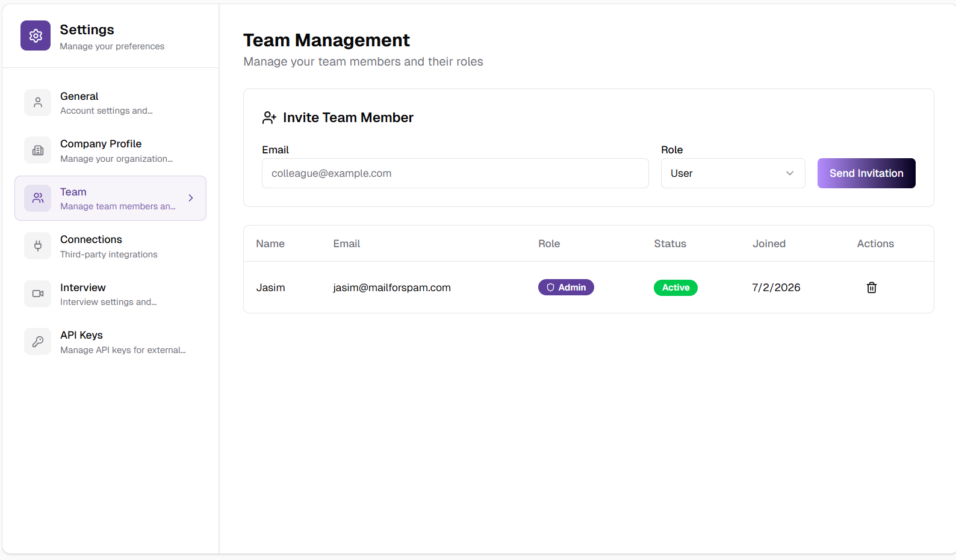Click jasim@mailforspam.com email in table
This screenshot has height=560, width=956.
tap(392, 288)
